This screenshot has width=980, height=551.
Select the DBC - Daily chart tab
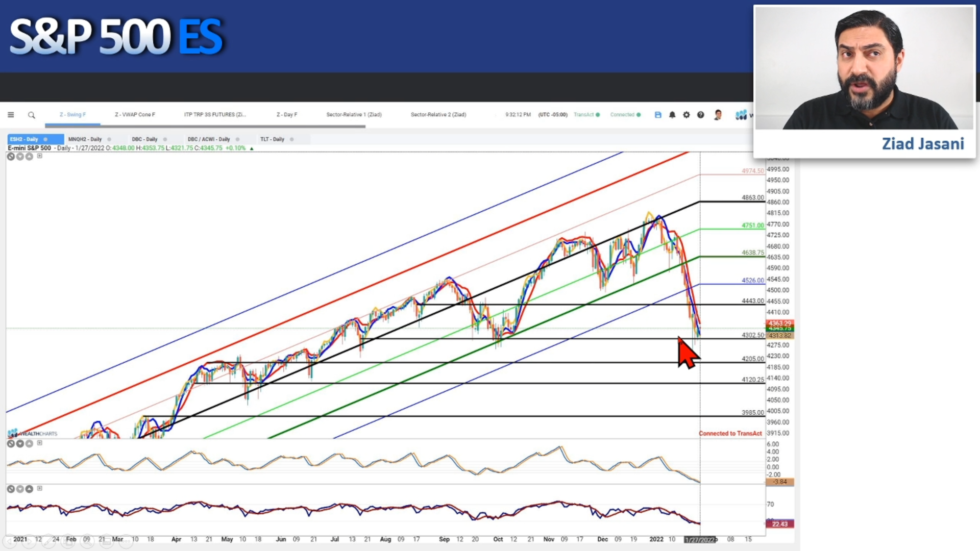tap(144, 139)
